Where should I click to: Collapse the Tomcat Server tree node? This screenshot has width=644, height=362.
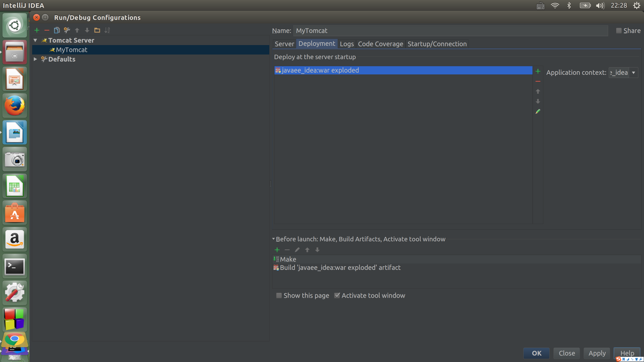35,40
